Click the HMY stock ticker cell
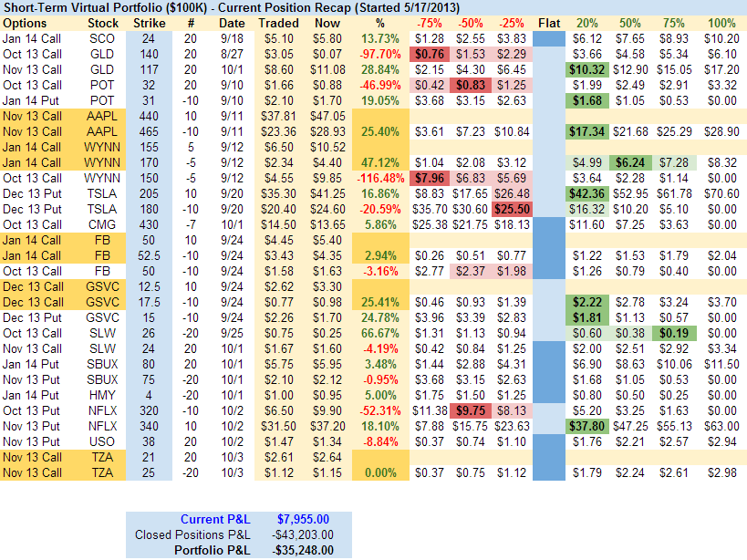This screenshot has height=560, width=747. [x=102, y=395]
